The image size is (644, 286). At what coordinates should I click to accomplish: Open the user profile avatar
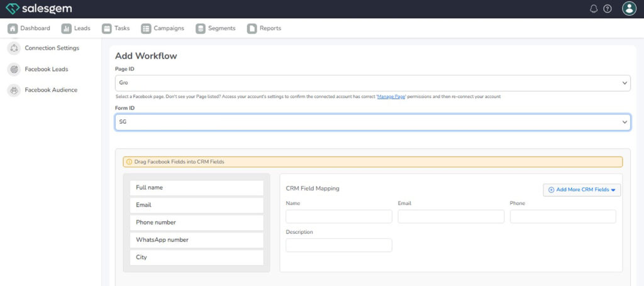[x=628, y=8]
